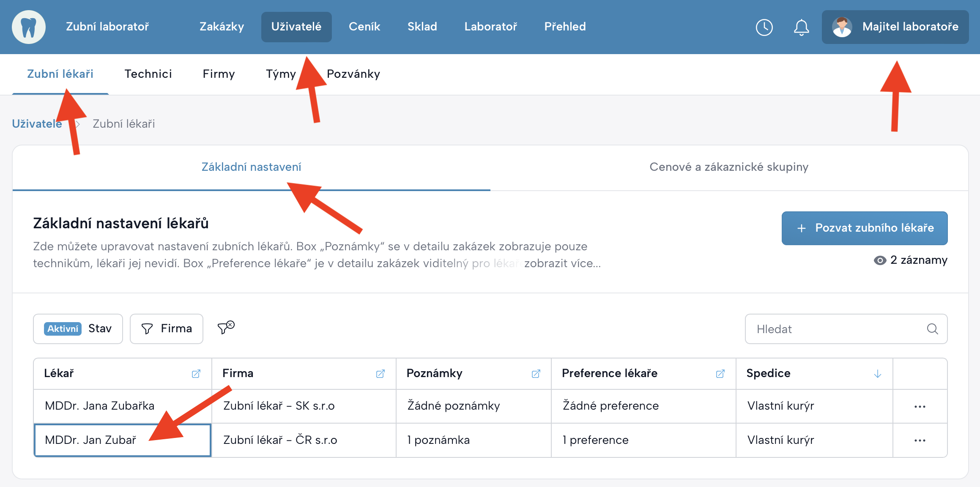Click the edit icon in Preference lékaře header
Viewport: 980px width, 487px height.
(720, 374)
